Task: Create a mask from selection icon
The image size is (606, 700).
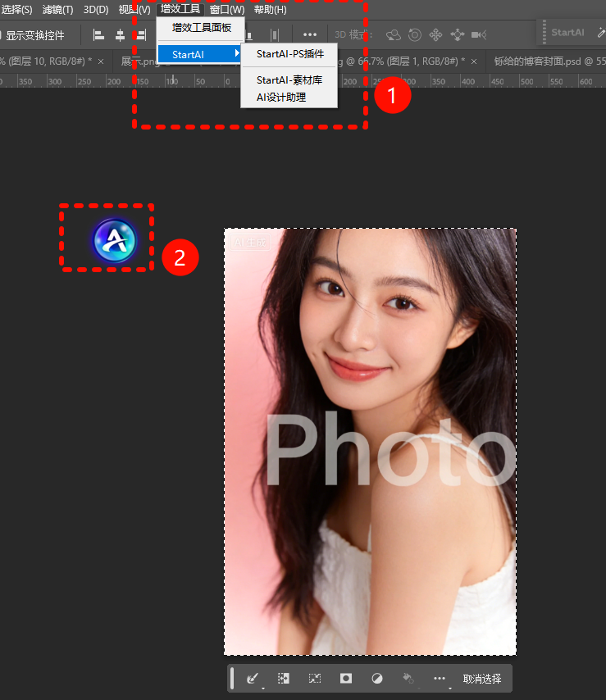Action: (x=346, y=679)
